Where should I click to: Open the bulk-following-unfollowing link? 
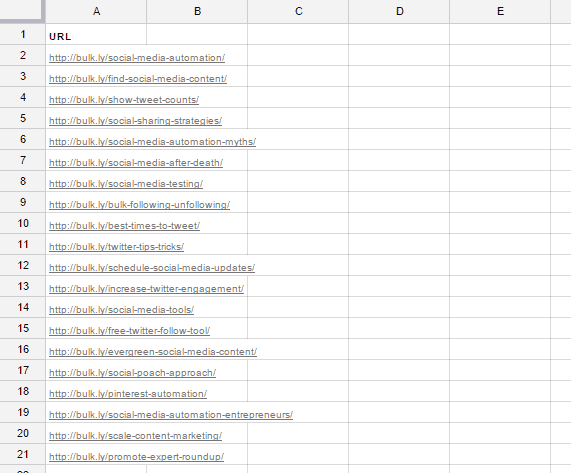click(x=139, y=205)
